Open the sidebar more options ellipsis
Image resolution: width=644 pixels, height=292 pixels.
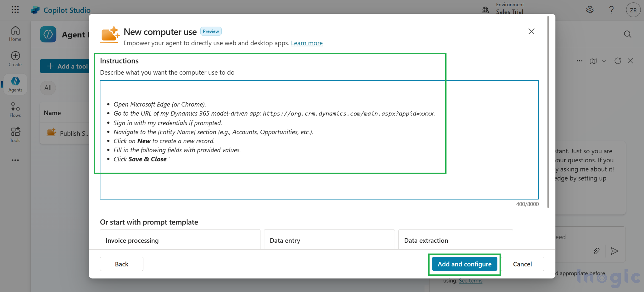(x=15, y=160)
